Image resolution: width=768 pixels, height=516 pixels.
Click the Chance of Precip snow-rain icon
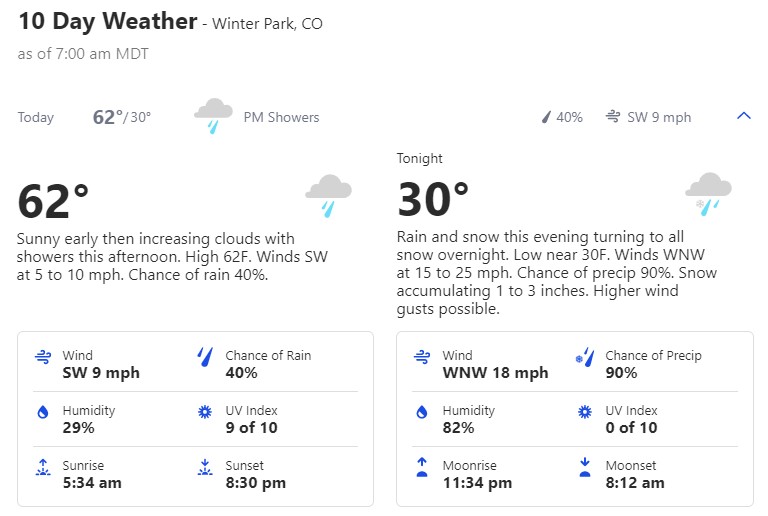[x=585, y=357]
